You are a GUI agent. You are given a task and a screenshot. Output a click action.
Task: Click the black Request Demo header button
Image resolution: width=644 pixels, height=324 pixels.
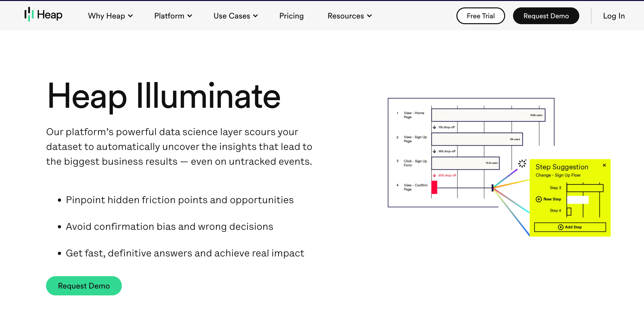tap(546, 16)
